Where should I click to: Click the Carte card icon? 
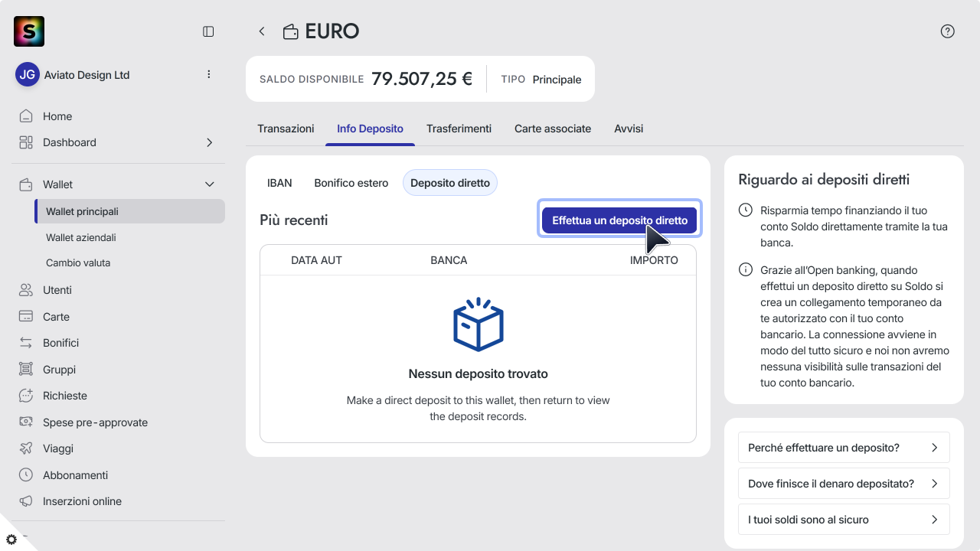26,317
